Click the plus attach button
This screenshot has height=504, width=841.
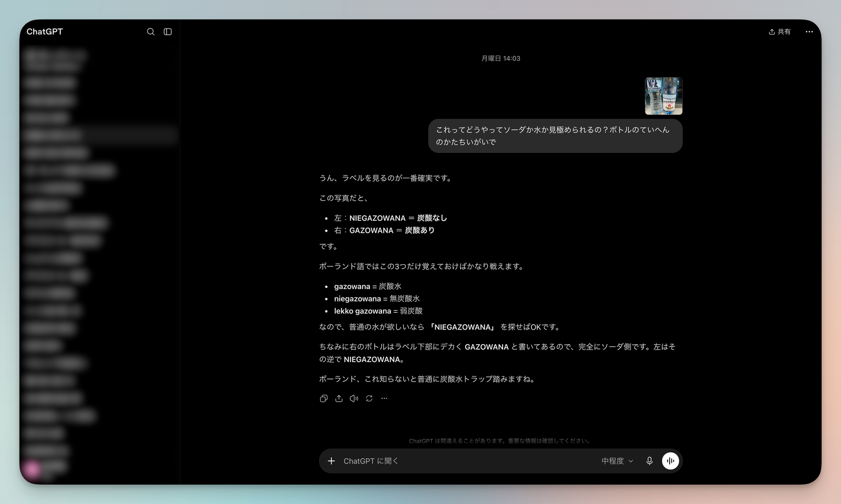pos(331,461)
